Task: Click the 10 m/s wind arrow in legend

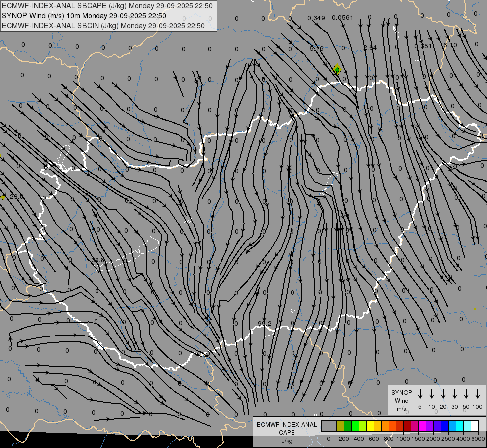Action: pos(431,394)
